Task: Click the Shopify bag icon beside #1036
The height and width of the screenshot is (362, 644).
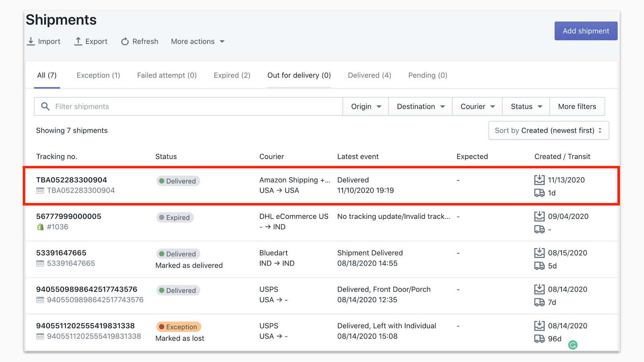Action: click(40, 227)
